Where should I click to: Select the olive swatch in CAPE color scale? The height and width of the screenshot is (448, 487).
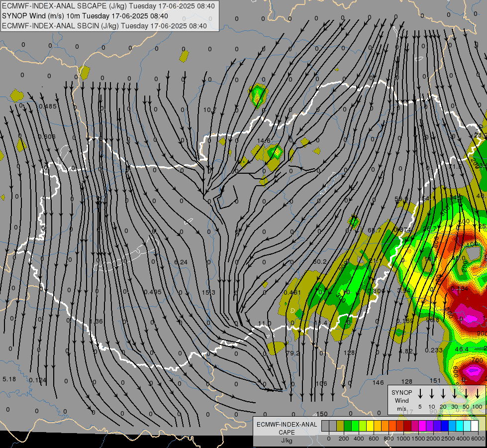pos(340,426)
